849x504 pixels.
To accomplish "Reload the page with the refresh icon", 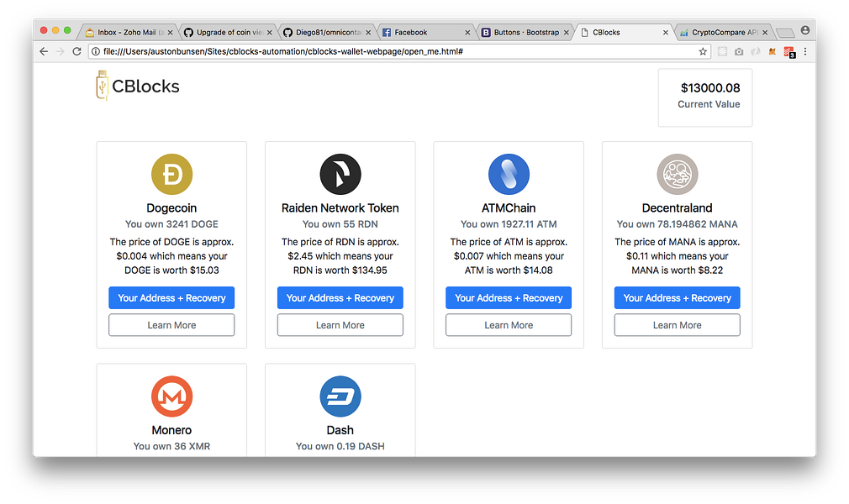I will (76, 51).
